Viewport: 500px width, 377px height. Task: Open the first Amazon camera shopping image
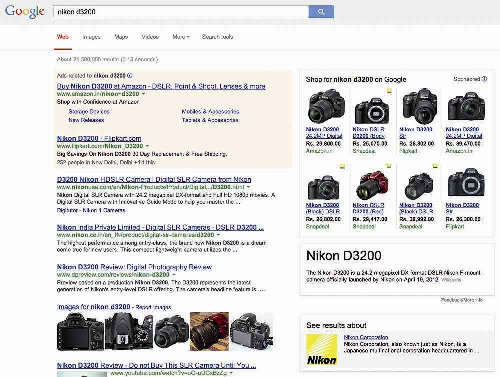(326, 106)
